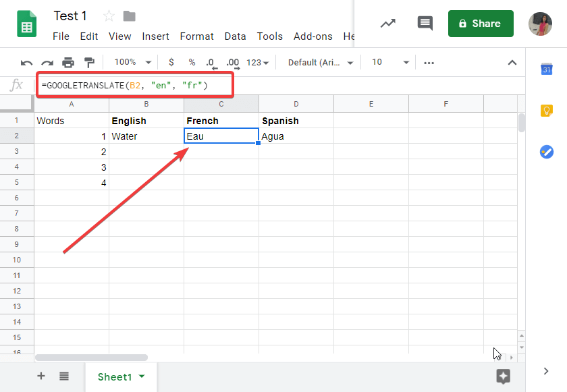Click the horizontal scrollbar thumb
This screenshot has height=392, width=567.
(x=91, y=358)
